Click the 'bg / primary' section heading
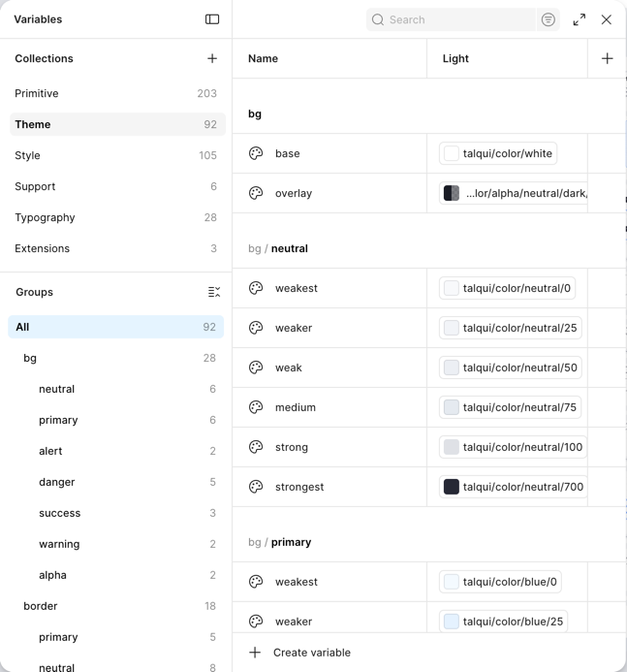Viewport: 627px width, 672px height. [x=280, y=542]
